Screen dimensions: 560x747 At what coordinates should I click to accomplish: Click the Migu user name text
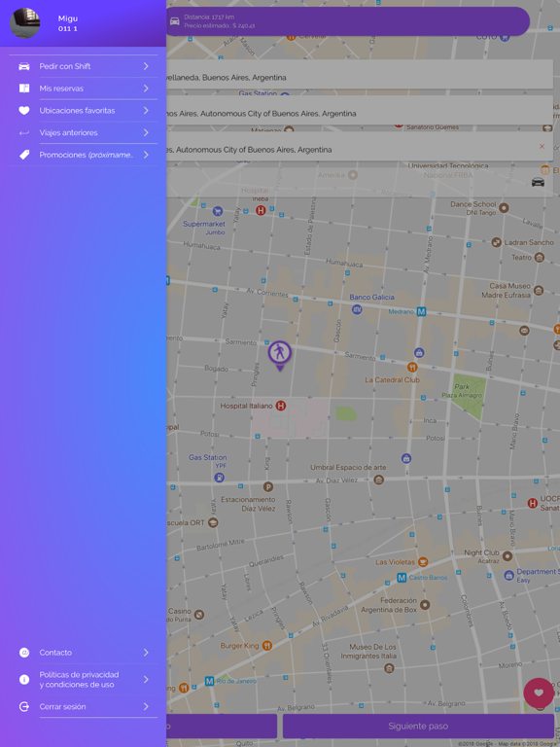(68, 18)
